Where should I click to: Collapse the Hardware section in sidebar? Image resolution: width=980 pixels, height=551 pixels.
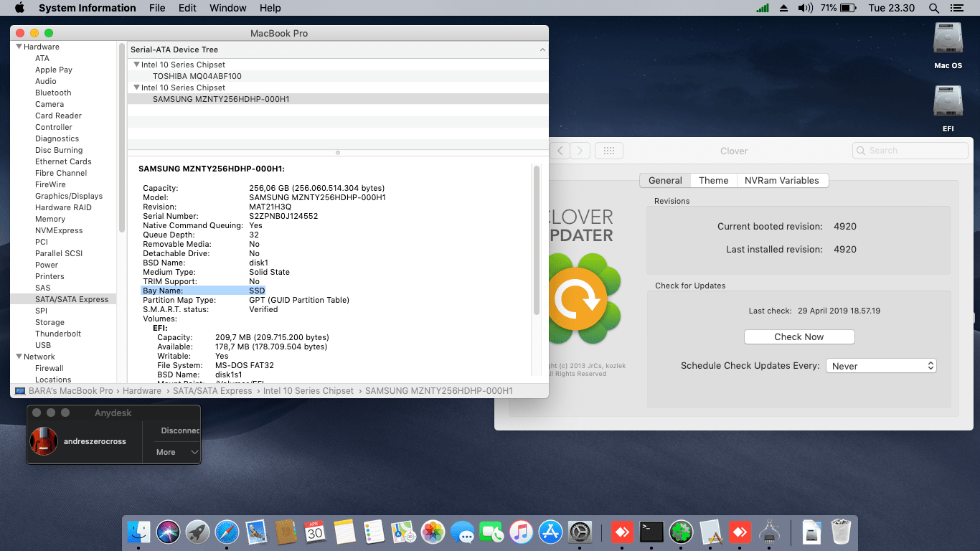[x=19, y=47]
